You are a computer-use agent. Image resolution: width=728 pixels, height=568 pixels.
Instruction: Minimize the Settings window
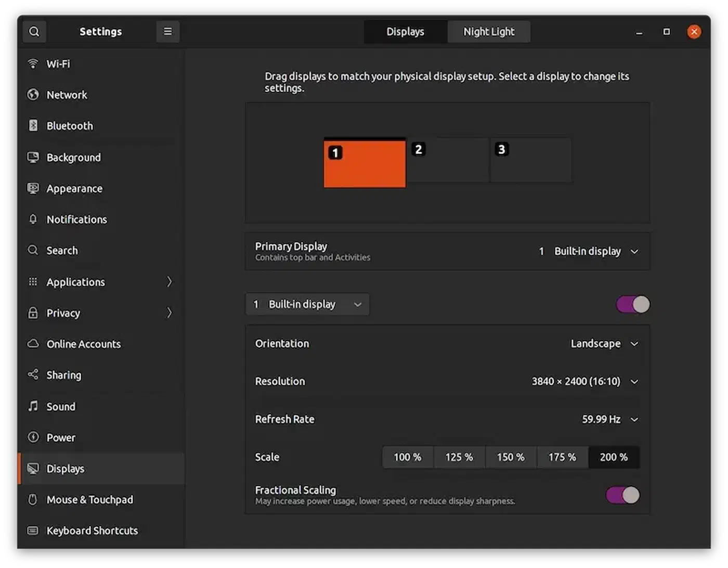click(639, 32)
